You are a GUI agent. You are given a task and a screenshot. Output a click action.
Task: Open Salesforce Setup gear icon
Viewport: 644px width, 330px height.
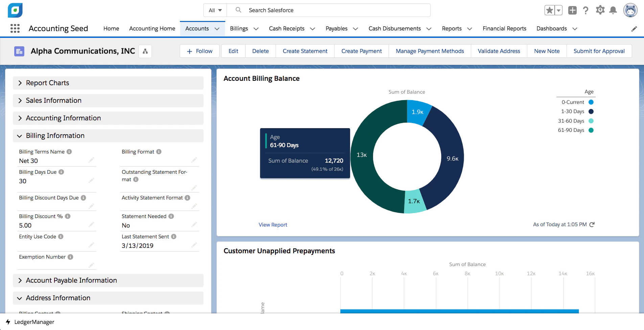pyautogui.click(x=600, y=10)
